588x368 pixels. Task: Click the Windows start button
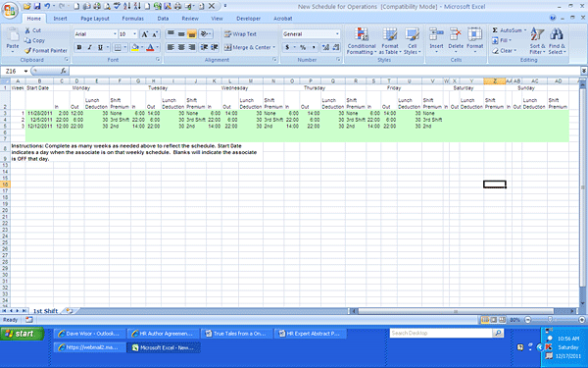point(23,334)
